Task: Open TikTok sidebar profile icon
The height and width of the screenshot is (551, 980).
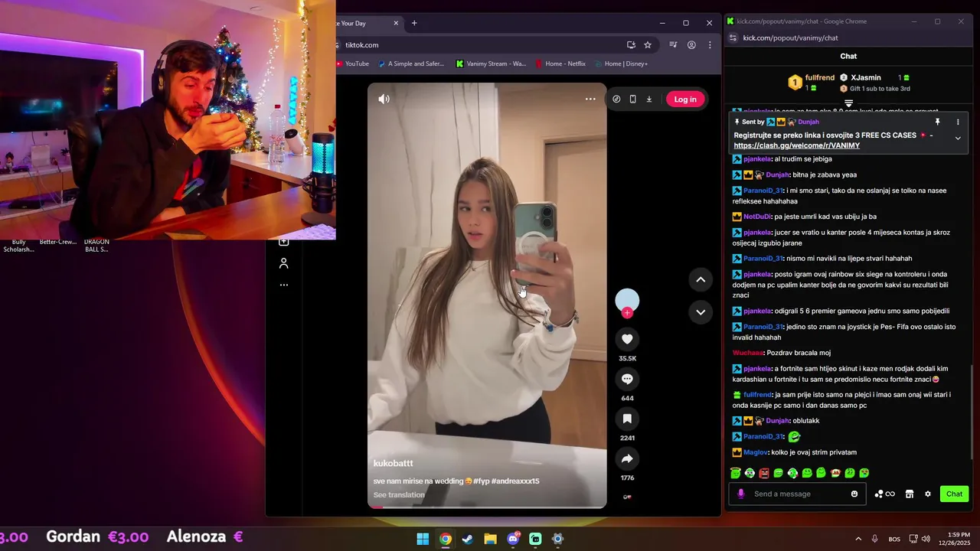Action: (x=283, y=263)
